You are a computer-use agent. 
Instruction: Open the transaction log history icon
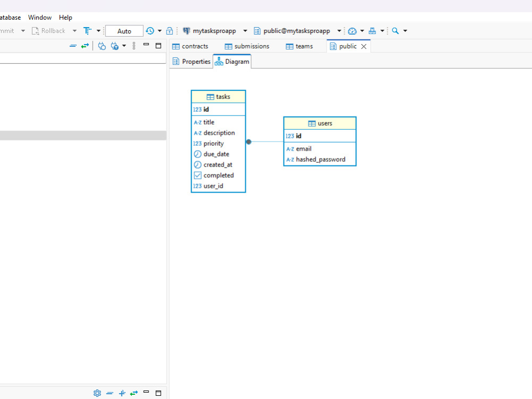[150, 31]
